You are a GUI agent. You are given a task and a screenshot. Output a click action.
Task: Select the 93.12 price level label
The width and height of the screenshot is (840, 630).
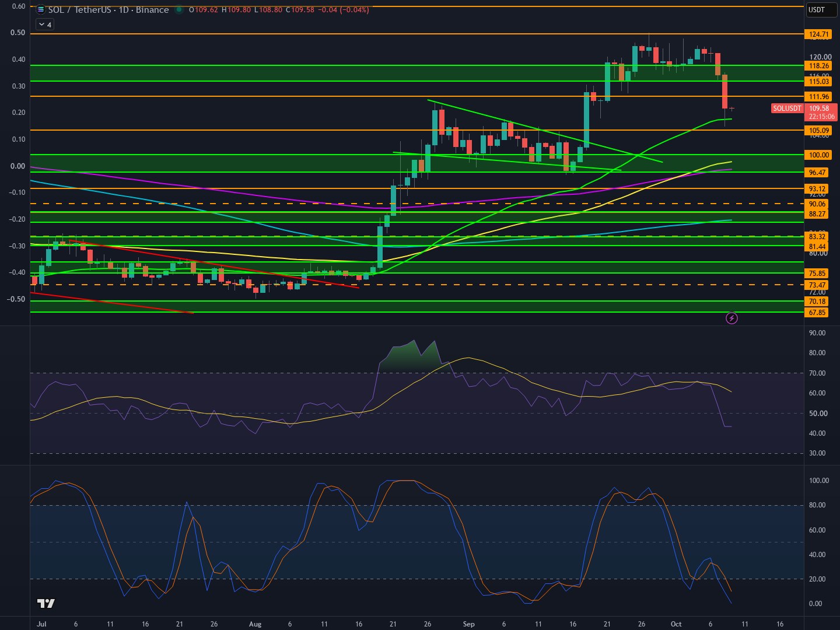pyautogui.click(x=817, y=189)
